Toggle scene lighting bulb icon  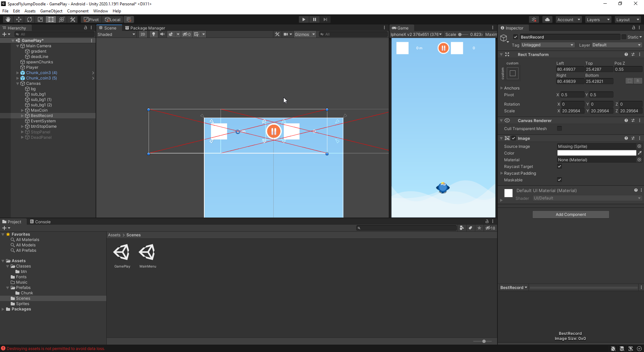154,34
